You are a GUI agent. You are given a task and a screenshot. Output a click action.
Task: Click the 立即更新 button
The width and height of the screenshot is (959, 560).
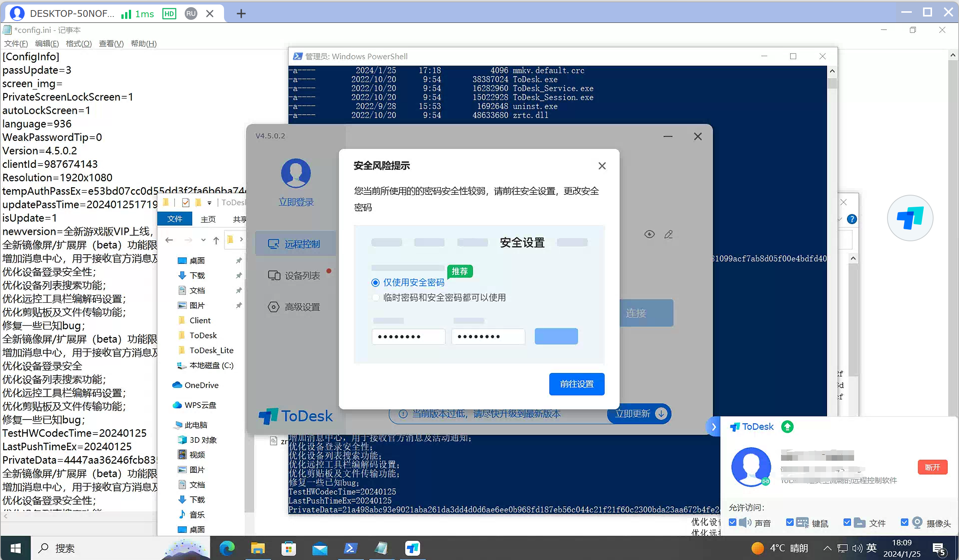[x=640, y=414]
